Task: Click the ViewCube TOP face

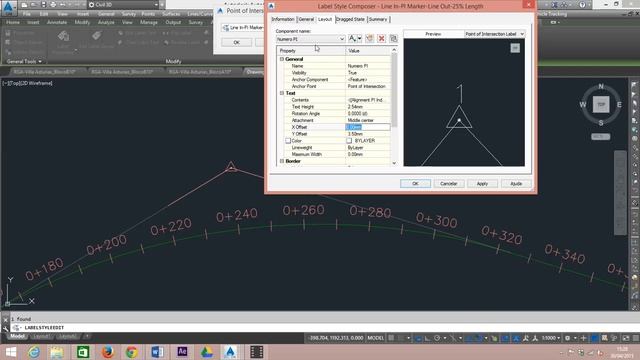Action: click(601, 104)
